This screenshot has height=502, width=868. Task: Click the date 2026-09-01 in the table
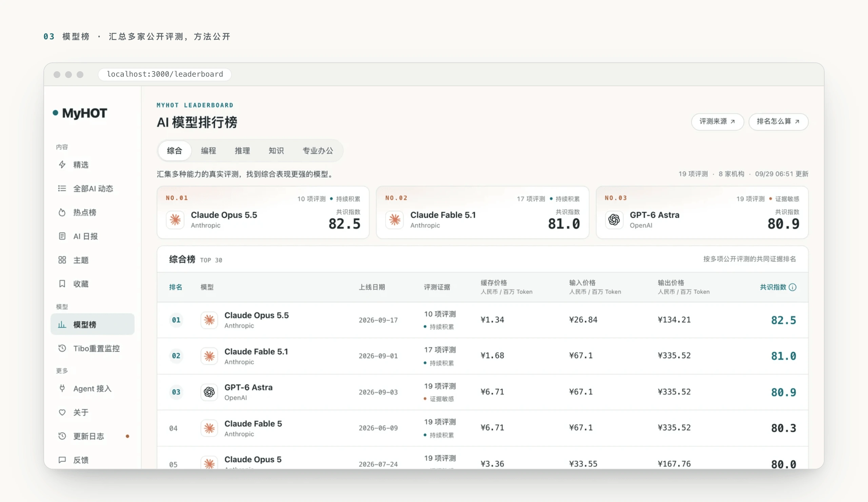pyautogui.click(x=378, y=356)
